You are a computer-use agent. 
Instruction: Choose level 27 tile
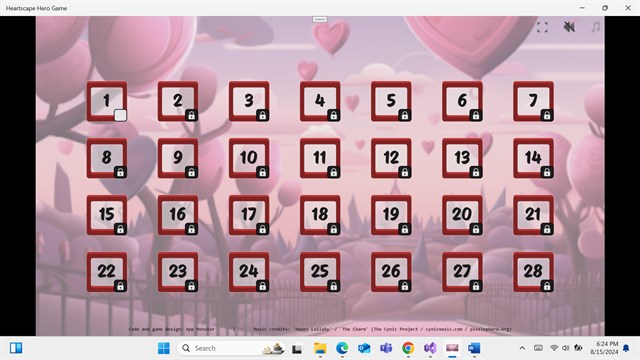pos(462,272)
